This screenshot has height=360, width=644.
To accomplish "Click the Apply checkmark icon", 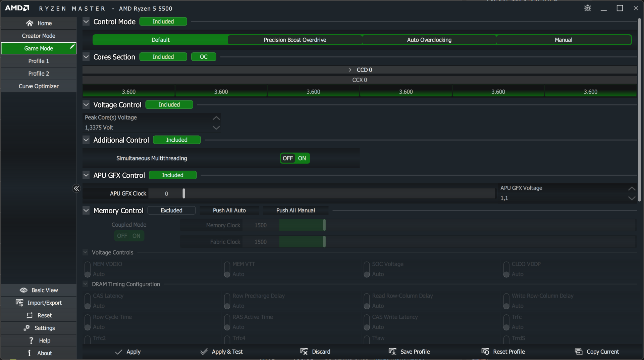I will click(118, 352).
